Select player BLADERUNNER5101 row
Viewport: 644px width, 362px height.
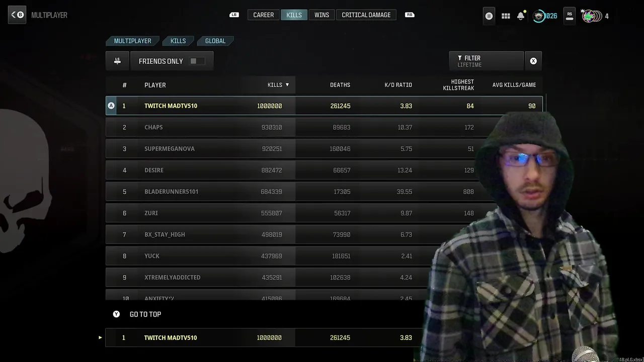(x=324, y=192)
